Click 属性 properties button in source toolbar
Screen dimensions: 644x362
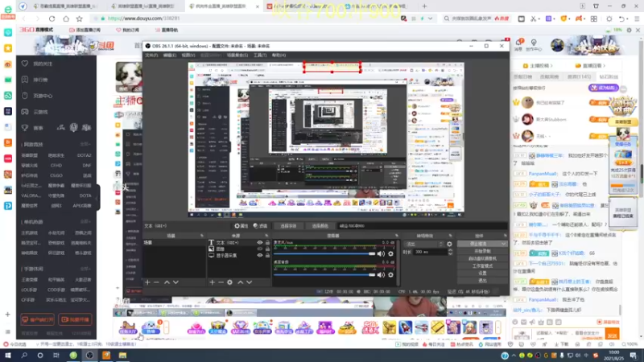click(x=241, y=226)
